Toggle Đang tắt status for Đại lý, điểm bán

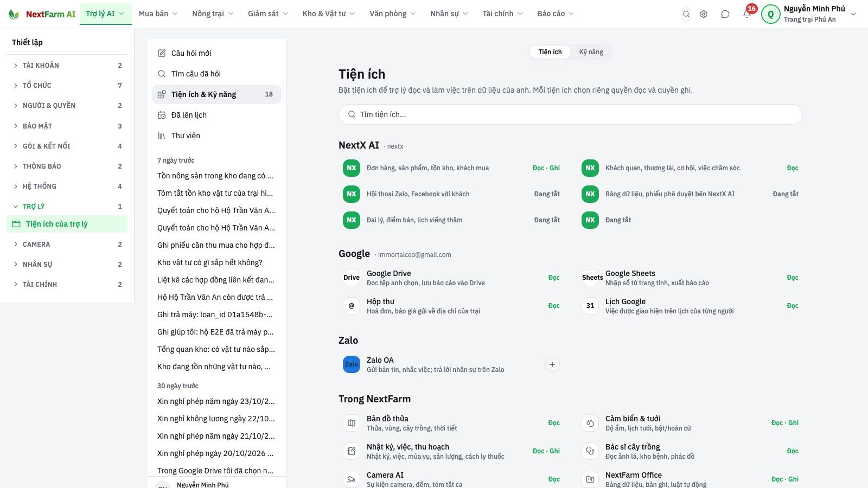[547, 220]
